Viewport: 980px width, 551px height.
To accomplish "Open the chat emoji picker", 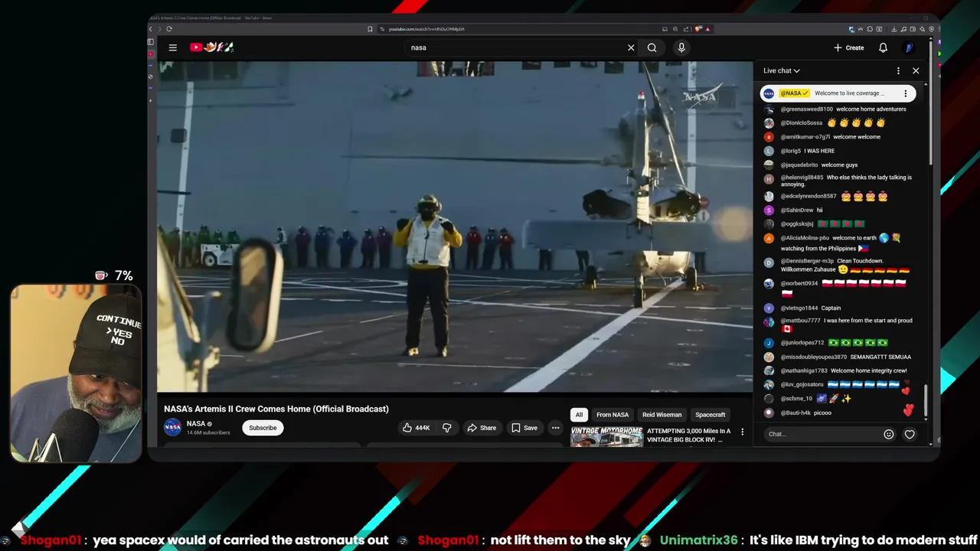I will point(889,434).
